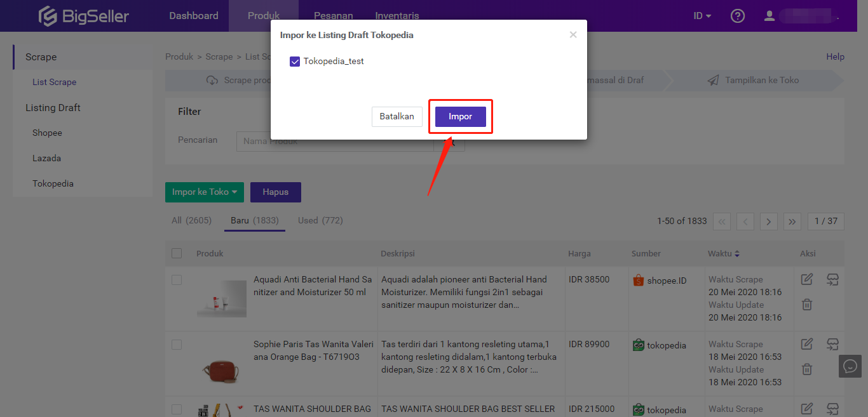This screenshot has height=417, width=868.
Task: Click the Sophie Paris Tas Wanita title
Action: [x=313, y=351]
